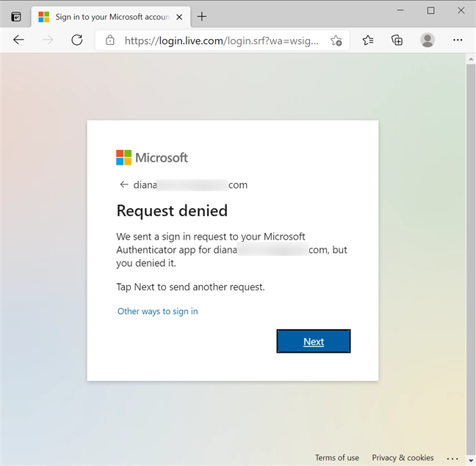Open Settings and more ellipsis menu
This screenshot has height=466, width=476.
coord(458,40)
